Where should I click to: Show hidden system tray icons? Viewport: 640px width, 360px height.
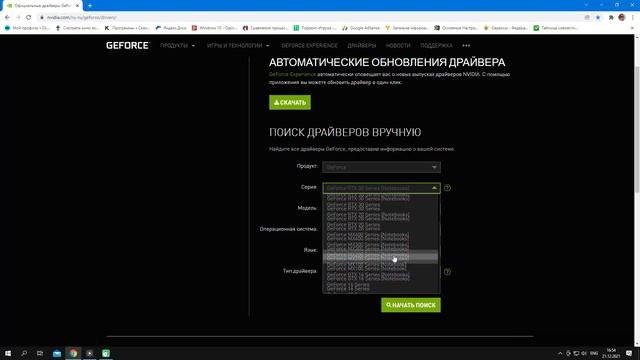(x=560, y=353)
